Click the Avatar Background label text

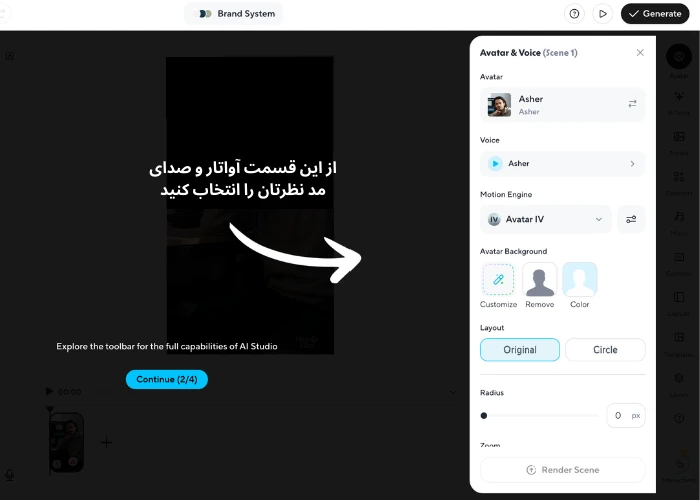point(513,251)
